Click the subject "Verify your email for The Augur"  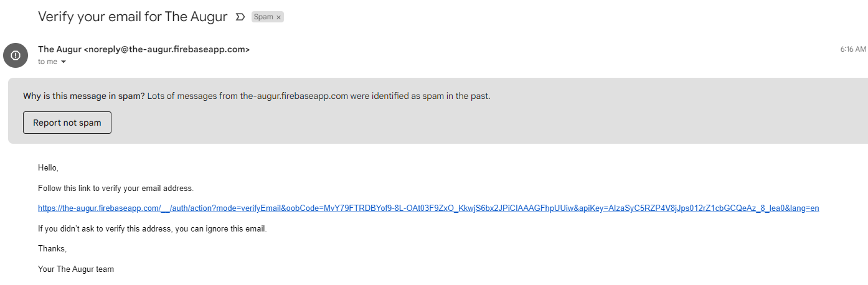pyautogui.click(x=133, y=17)
